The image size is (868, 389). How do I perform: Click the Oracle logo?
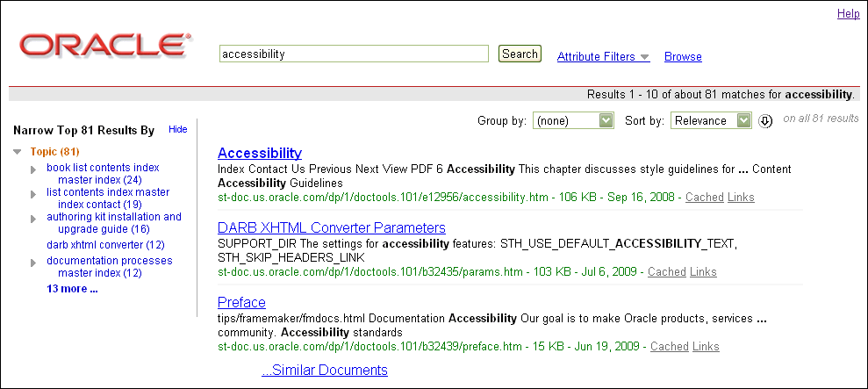tap(105, 45)
